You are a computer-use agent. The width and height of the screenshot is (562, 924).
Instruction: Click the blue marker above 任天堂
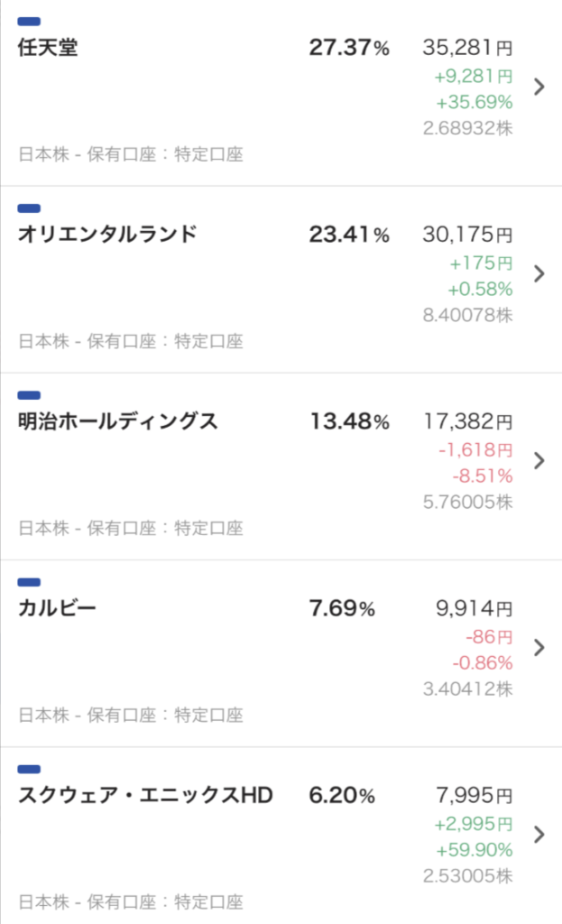coord(29,21)
